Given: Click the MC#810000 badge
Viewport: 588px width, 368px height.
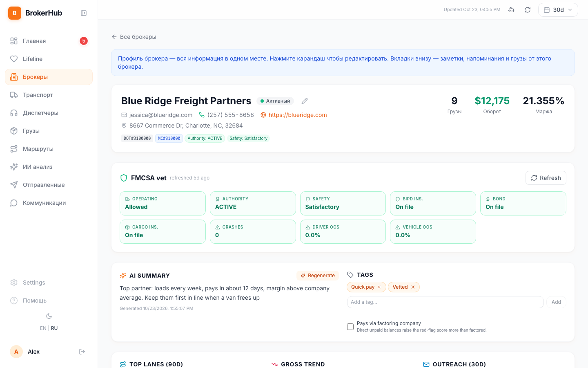Looking at the screenshot, I should (169, 139).
